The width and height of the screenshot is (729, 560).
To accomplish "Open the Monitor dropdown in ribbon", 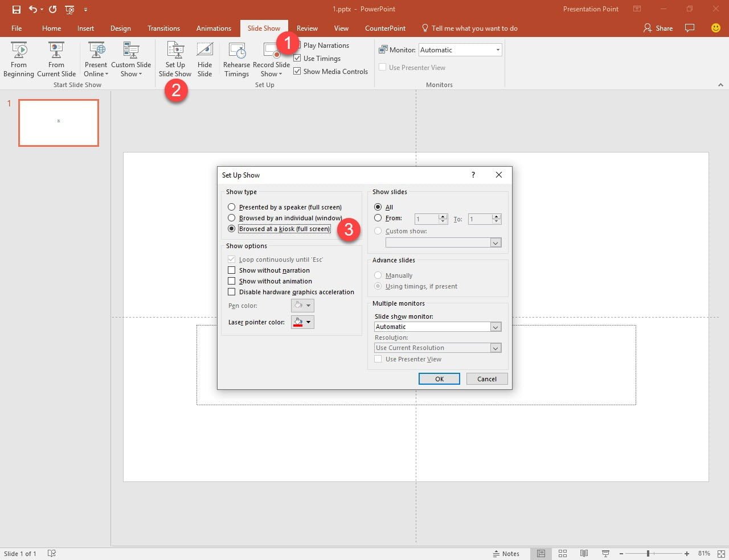I will [497, 50].
